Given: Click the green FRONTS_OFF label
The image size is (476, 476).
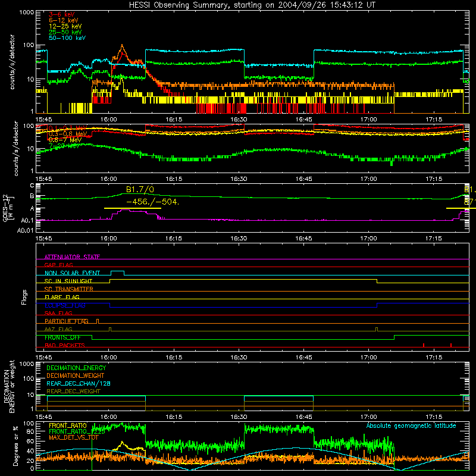Looking at the screenshot, I should point(62,337).
